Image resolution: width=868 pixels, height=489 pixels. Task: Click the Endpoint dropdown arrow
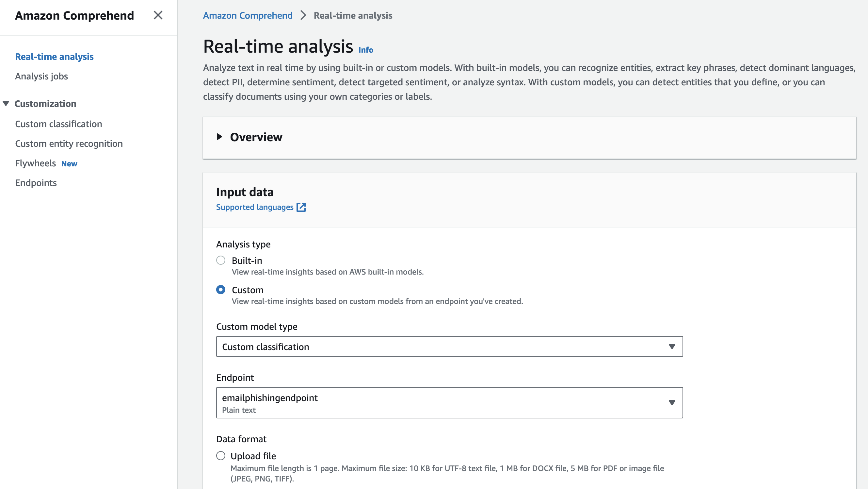point(671,402)
